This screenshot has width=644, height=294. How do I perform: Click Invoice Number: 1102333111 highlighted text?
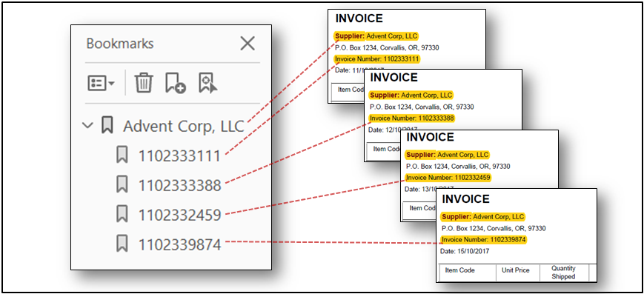click(377, 59)
